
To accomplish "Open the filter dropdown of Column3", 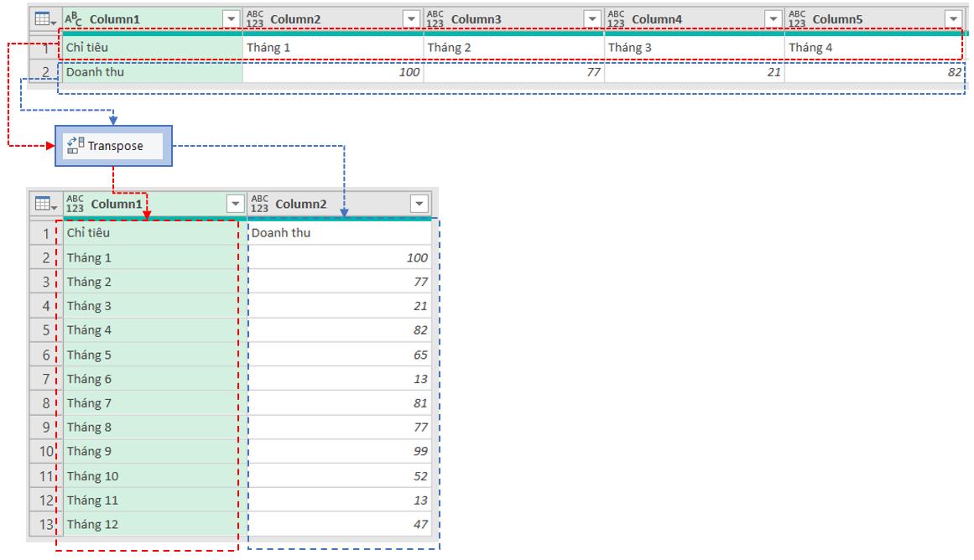I will 592,19.
